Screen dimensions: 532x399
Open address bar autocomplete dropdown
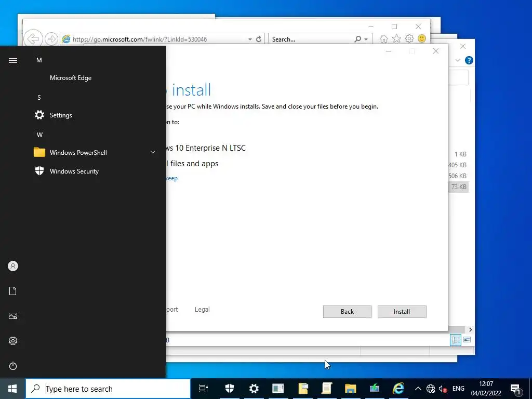[x=250, y=39]
